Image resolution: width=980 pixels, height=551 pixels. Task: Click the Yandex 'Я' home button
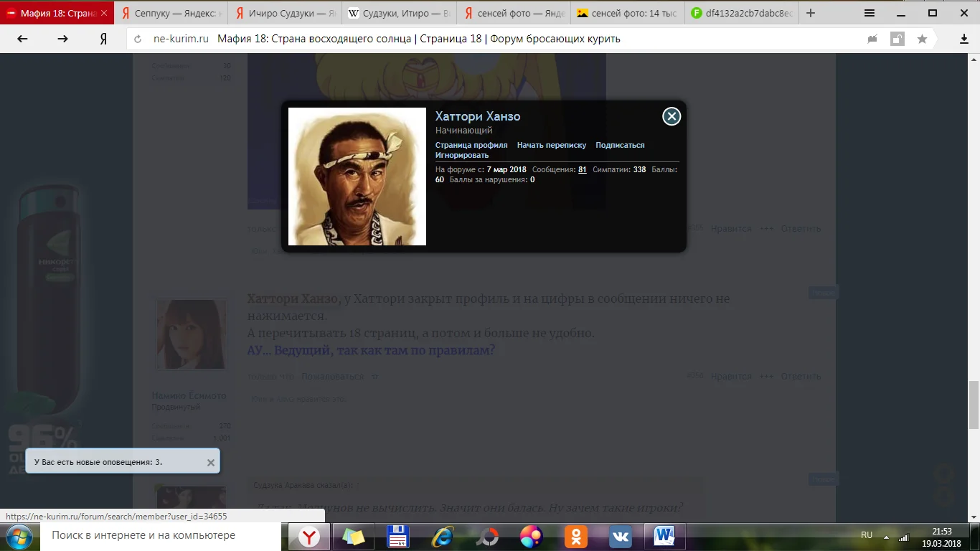coord(103,39)
